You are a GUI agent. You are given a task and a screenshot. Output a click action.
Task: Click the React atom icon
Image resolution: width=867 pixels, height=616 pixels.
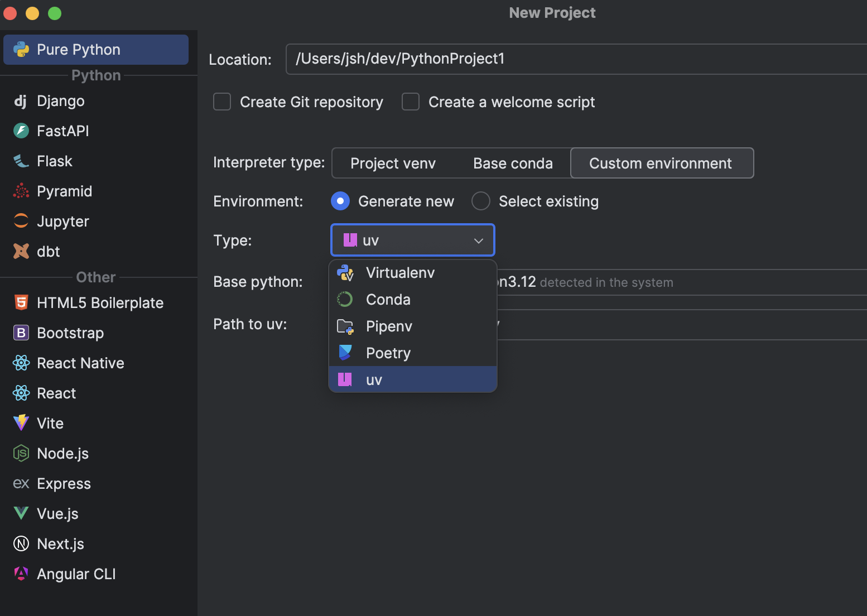(x=21, y=393)
